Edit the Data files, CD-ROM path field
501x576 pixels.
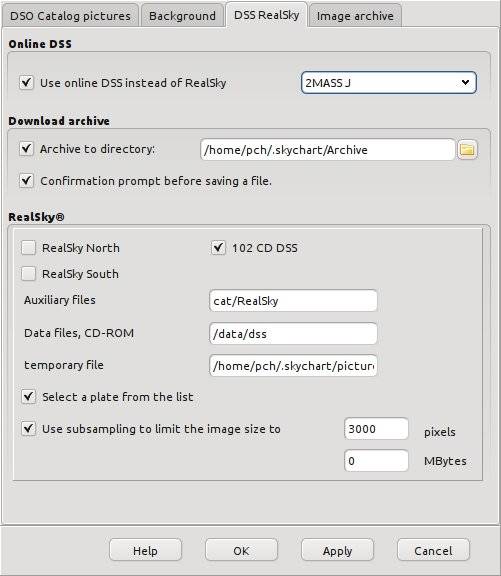293,334
